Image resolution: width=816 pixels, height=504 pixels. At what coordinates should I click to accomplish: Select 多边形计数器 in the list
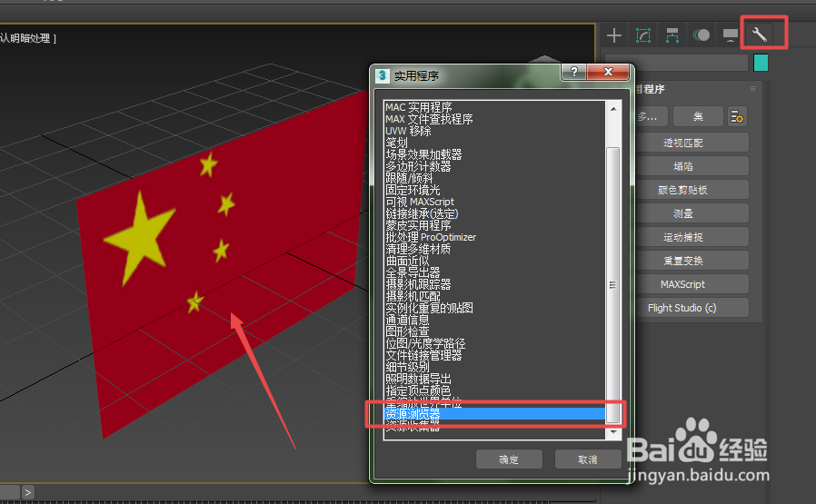pyautogui.click(x=418, y=166)
